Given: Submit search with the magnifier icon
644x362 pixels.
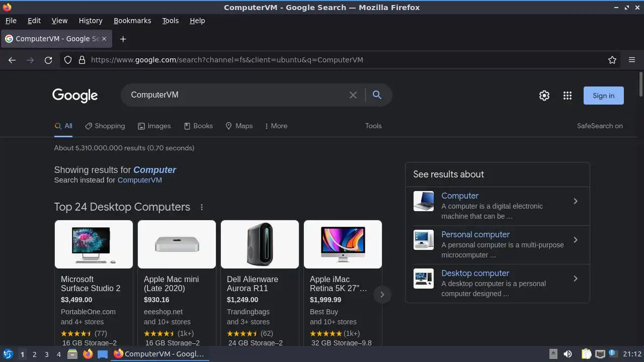Looking at the screenshot, I should pyautogui.click(x=377, y=95).
